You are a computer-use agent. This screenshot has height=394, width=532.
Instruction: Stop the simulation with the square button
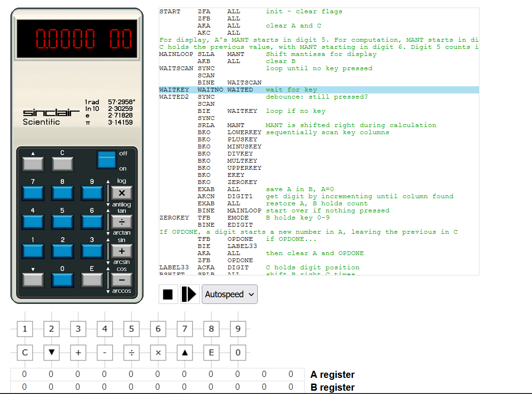coord(168,294)
